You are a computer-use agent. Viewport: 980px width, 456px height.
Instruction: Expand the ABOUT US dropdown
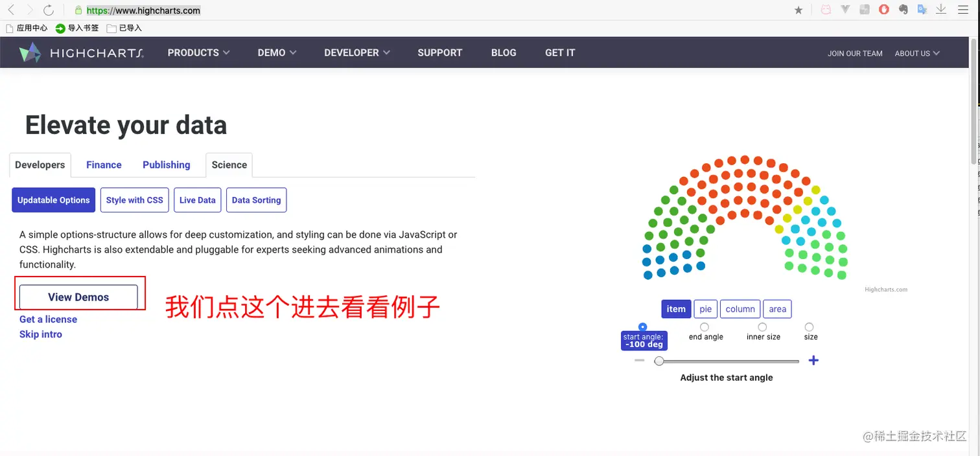pyautogui.click(x=917, y=53)
